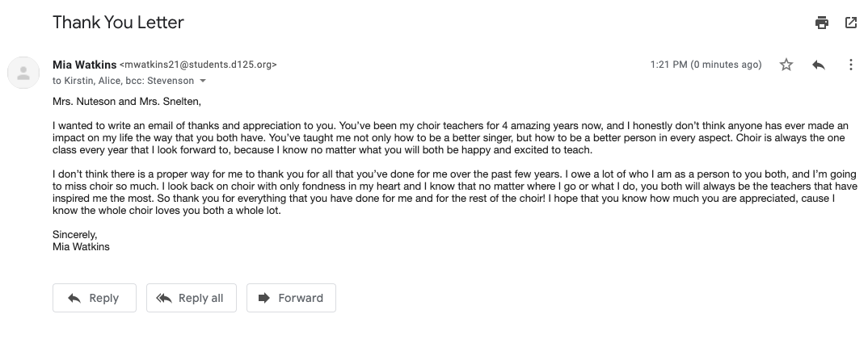The image size is (868, 356).
Task: Open the three-dot More options menu
Action: (x=851, y=65)
